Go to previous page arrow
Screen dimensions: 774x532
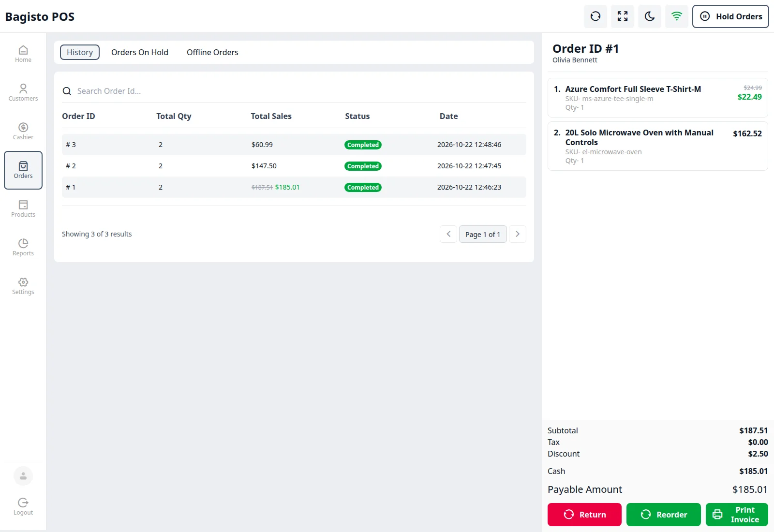pos(448,234)
